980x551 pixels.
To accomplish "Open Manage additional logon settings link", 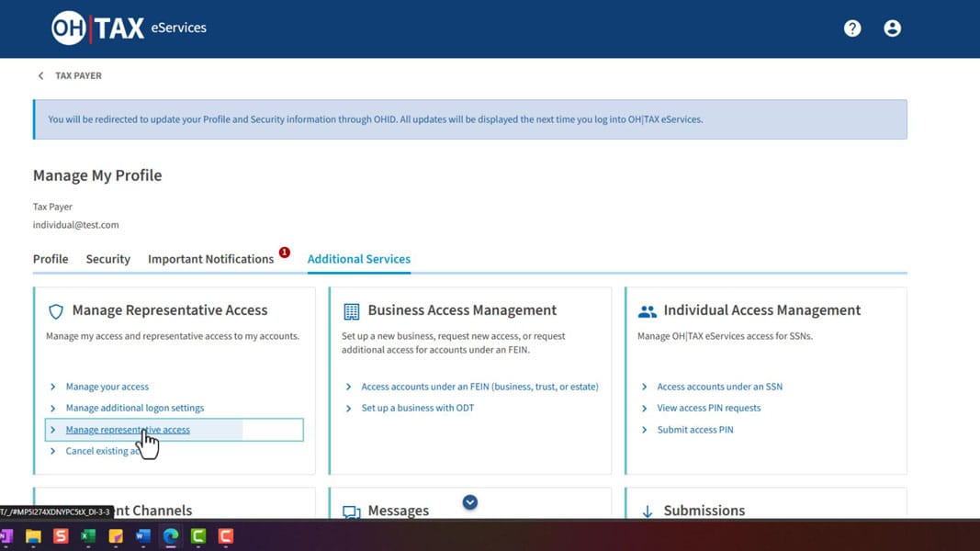I will coord(135,408).
